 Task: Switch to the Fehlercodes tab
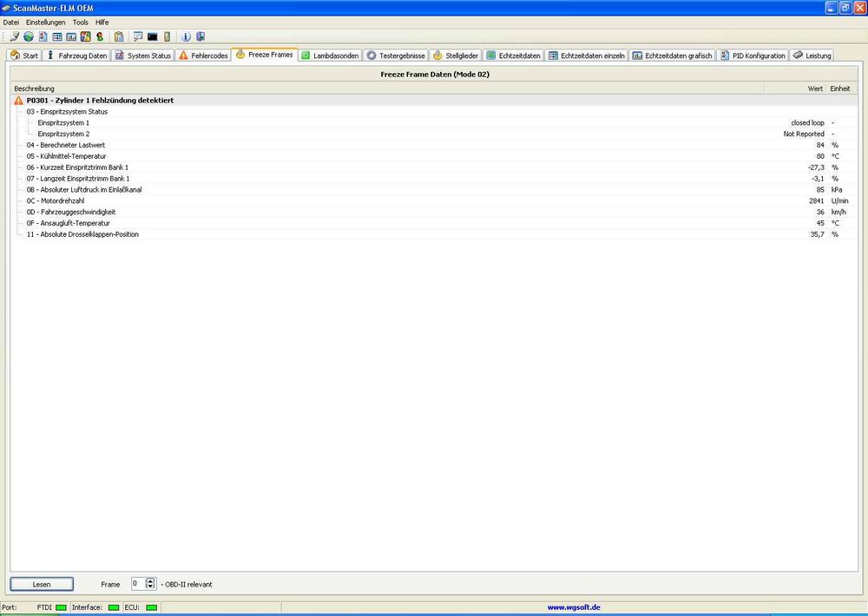click(202, 56)
